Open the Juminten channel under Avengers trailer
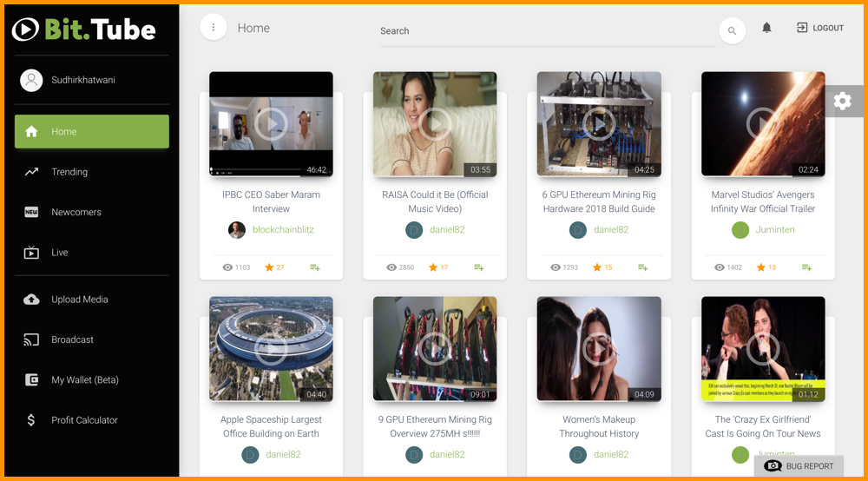 775,230
